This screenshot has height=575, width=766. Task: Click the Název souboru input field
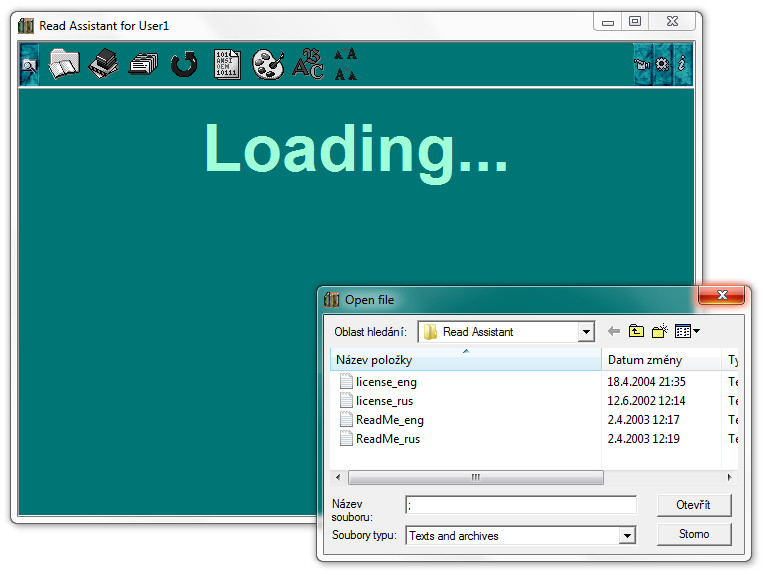[x=521, y=505]
